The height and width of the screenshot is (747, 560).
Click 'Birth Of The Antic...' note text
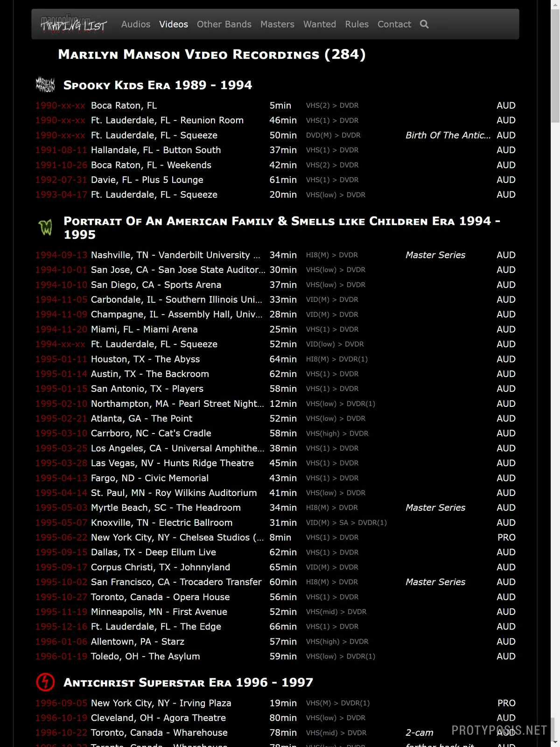[x=448, y=135]
